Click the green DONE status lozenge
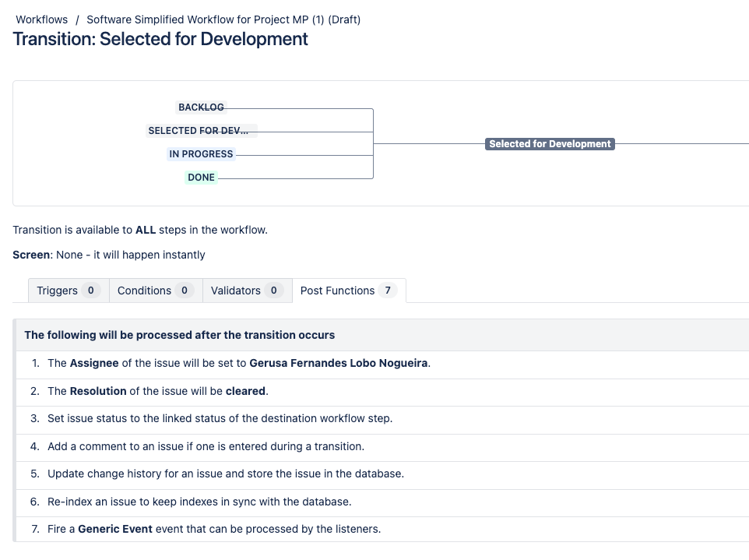This screenshot has height=560, width=749. 201,178
